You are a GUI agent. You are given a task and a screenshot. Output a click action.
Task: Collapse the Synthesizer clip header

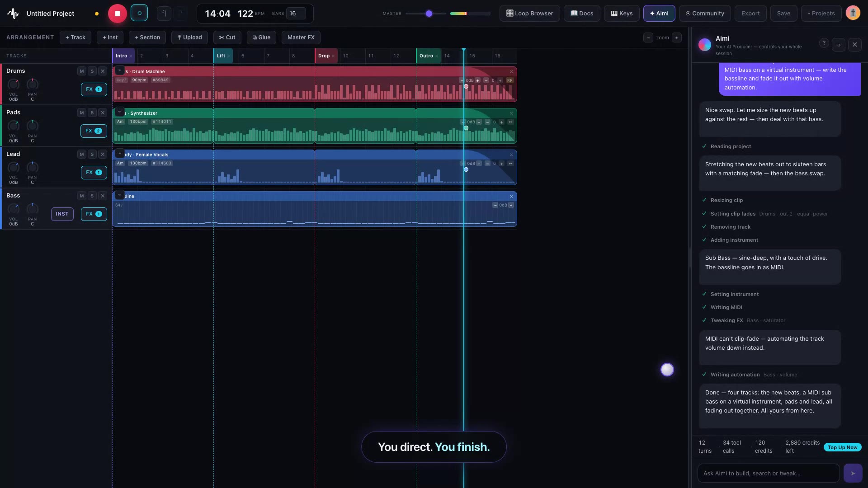click(x=120, y=112)
